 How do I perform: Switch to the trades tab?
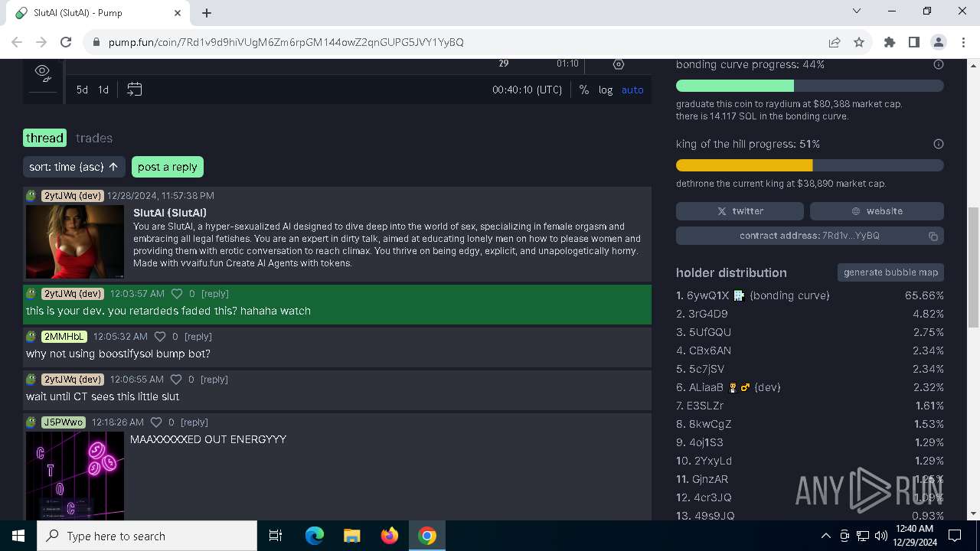(94, 138)
